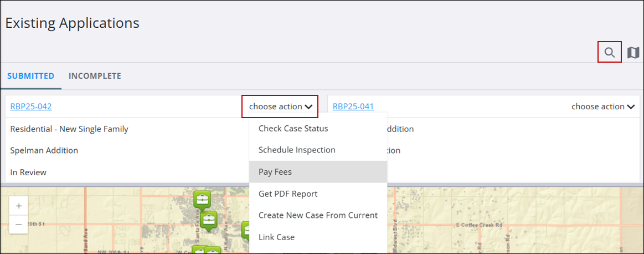Switch to the Submitted tab
This screenshot has width=644, height=254.
[x=30, y=76]
